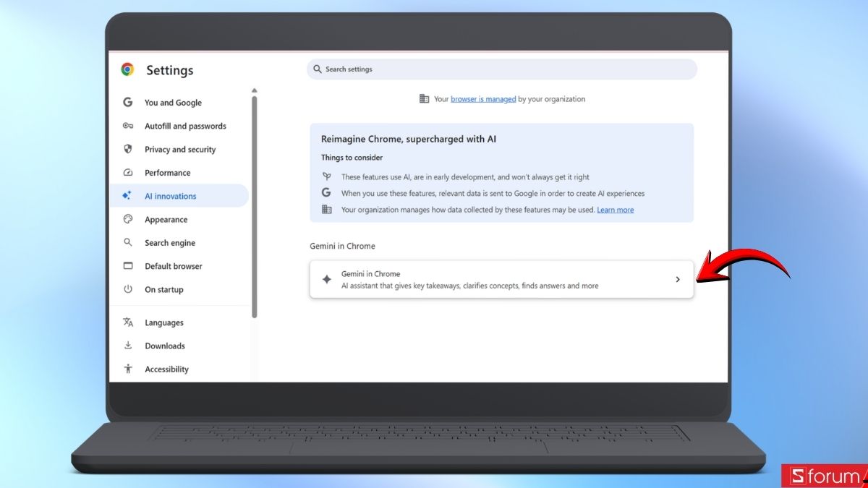Click the shield icon for Privacy and security
The height and width of the screenshot is (488, 868).
point(128,149)
